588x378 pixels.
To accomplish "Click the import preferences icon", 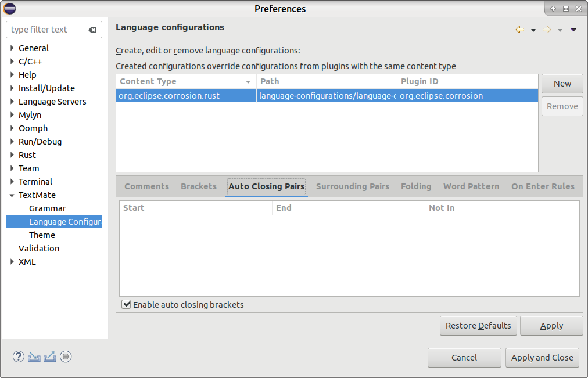I will (x=34, y=357).
